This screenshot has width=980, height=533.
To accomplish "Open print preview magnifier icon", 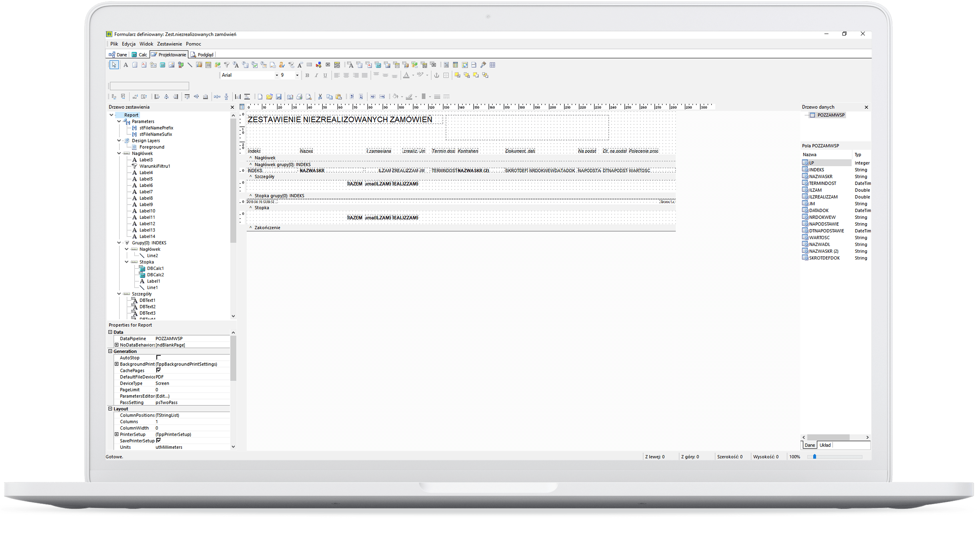I will 308,97.
